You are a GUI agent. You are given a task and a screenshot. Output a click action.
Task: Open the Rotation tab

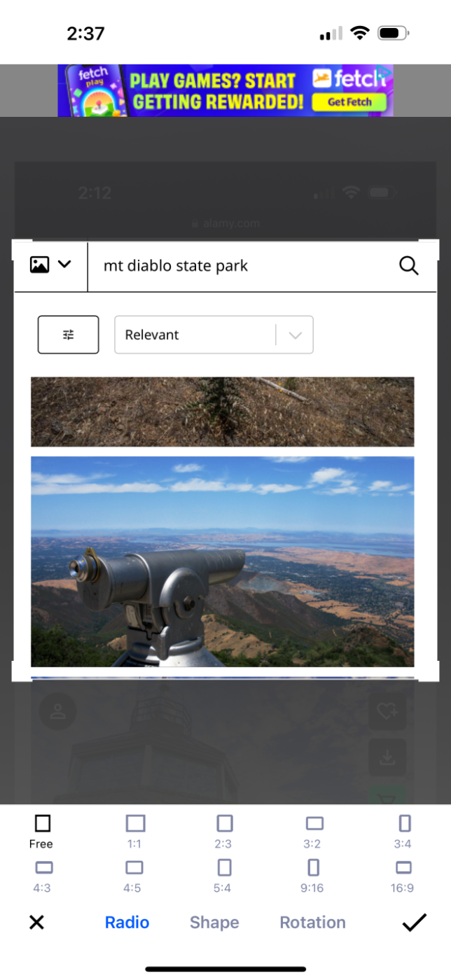click(x=312, y=923)
